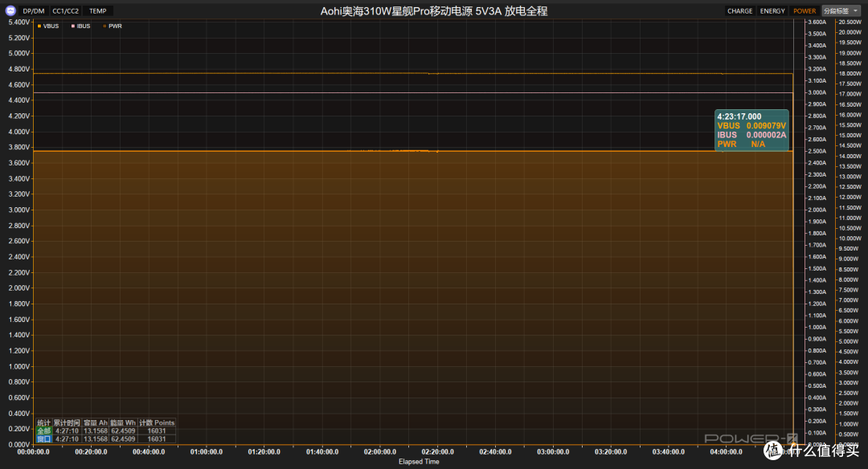This screenshot has width=868, height=469.
Task: Switch to the POWER view
Action: [x=805, y=11]
